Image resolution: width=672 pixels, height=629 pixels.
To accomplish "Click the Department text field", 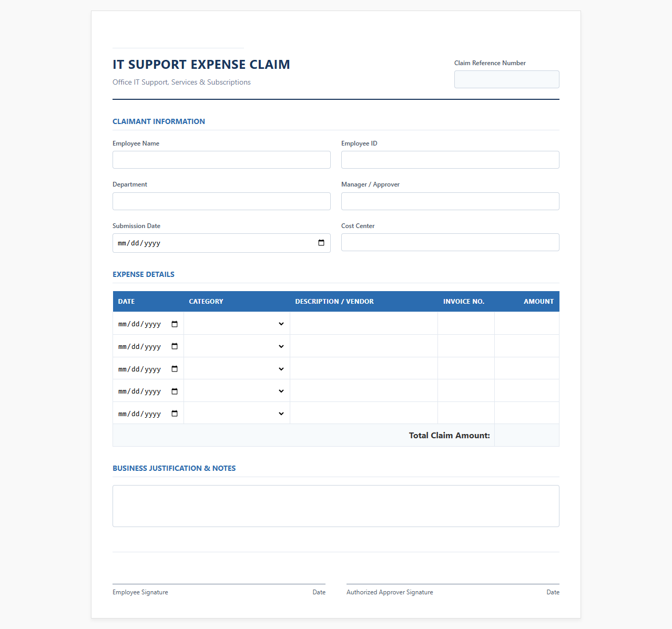I will [x=221, y=201].
